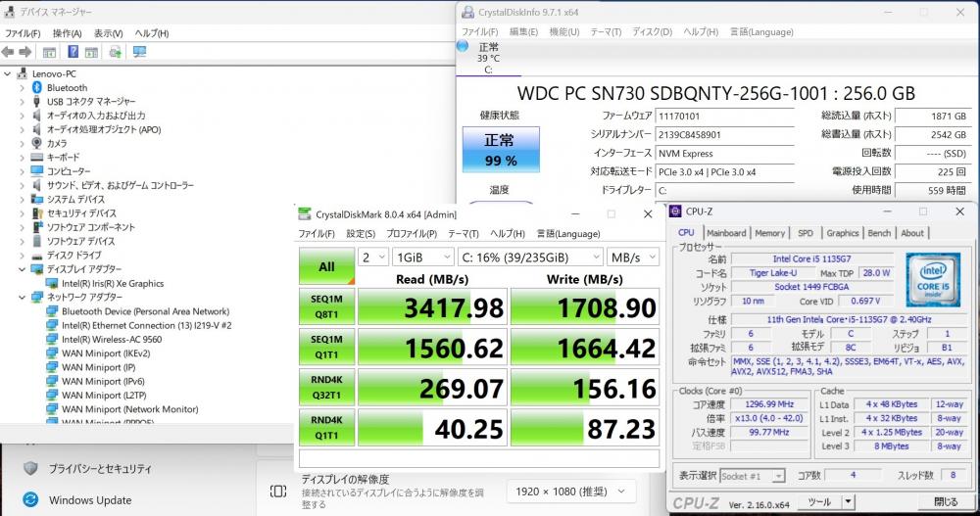The image size is (980, 516).
Task: Click the back arrow in Device Manager toolbar
Action: pyautogui.click(x=8, y=52)
